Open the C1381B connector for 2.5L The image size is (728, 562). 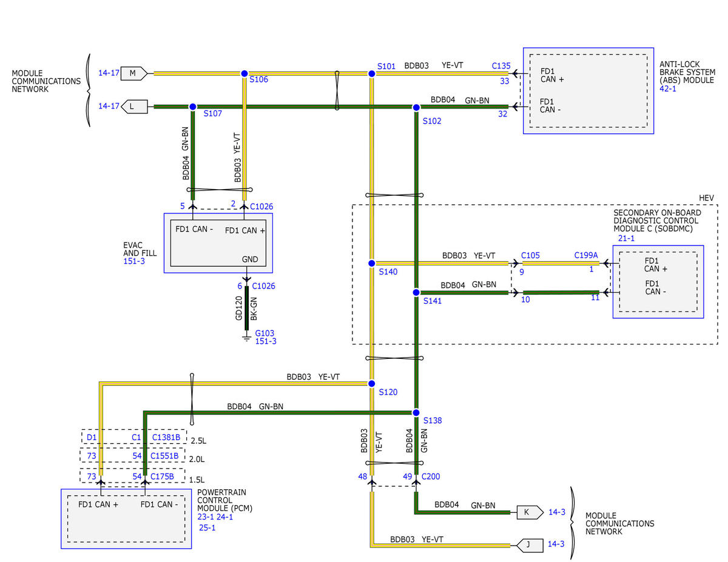[x=166, y=437]
